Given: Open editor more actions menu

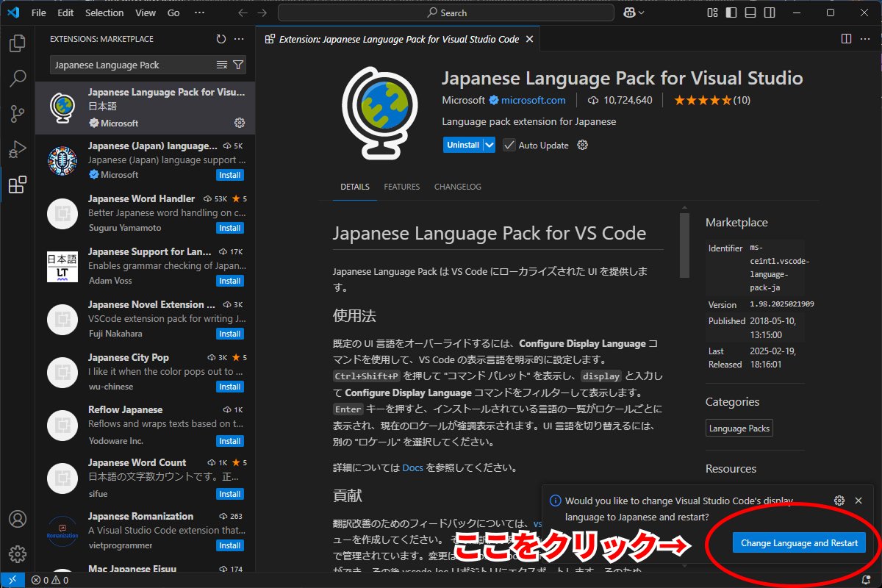Looking at the screenshot, I should point(865,39).
